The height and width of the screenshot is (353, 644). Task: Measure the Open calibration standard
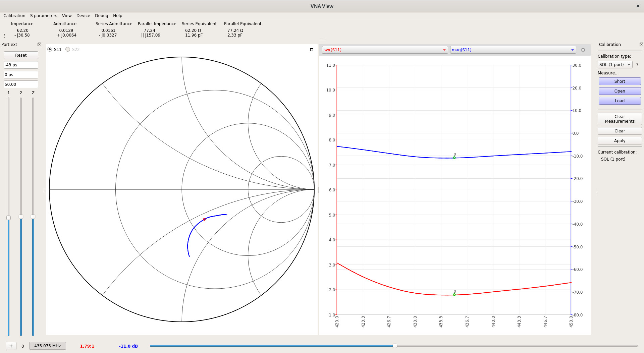click(x=620, y=91)
